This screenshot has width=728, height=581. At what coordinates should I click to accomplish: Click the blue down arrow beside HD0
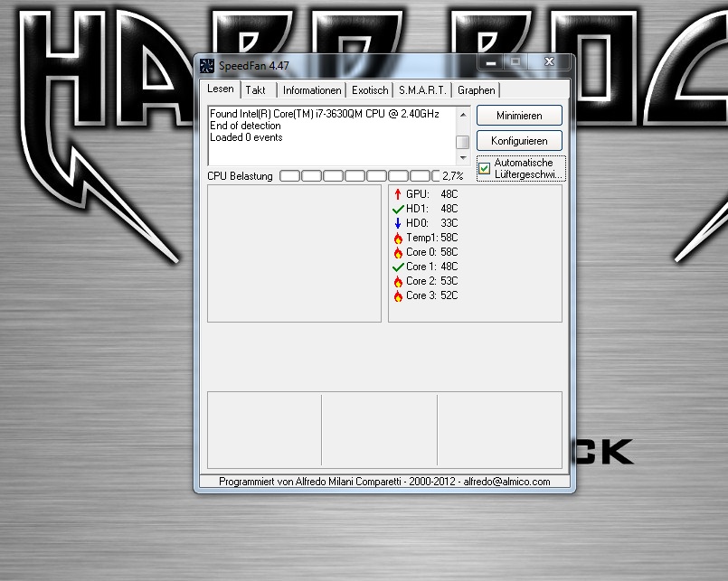click(398, 223)
